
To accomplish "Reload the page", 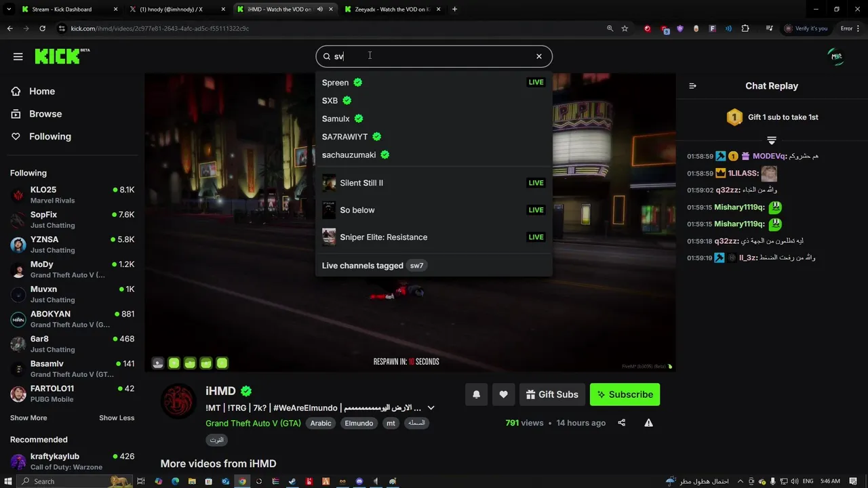I will click(x=42, y=28).
